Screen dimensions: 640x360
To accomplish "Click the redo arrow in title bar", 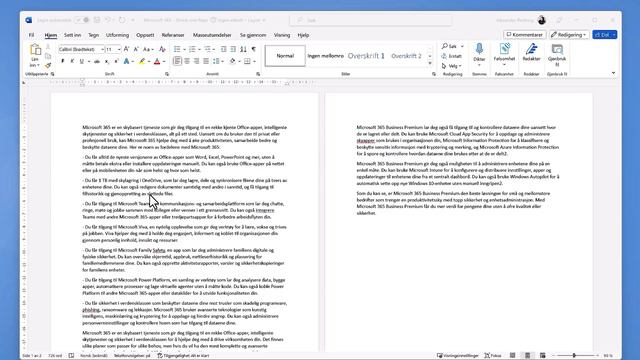I will 122,20.
